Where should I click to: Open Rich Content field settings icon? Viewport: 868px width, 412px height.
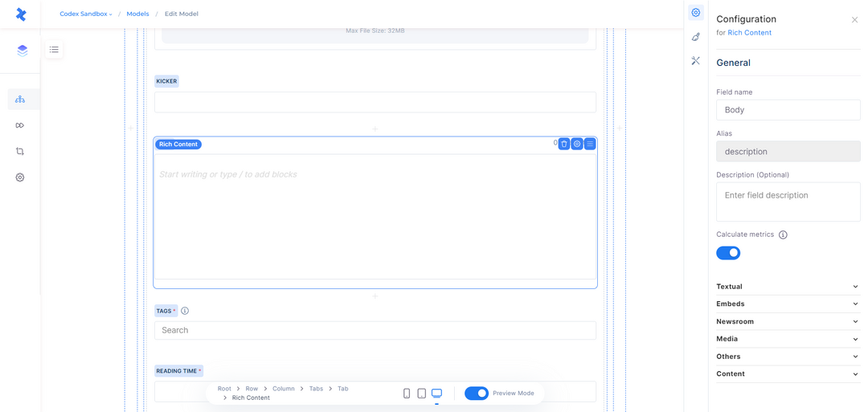[x=577, y=144]
